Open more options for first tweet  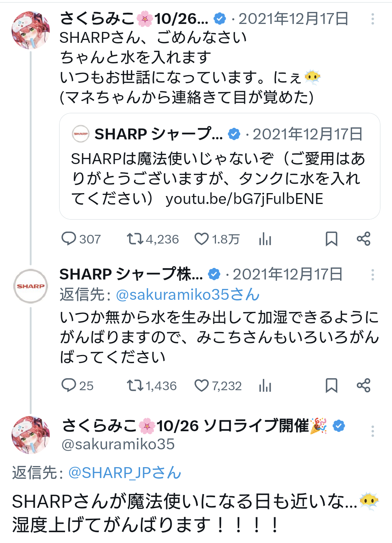coord(372,19)
